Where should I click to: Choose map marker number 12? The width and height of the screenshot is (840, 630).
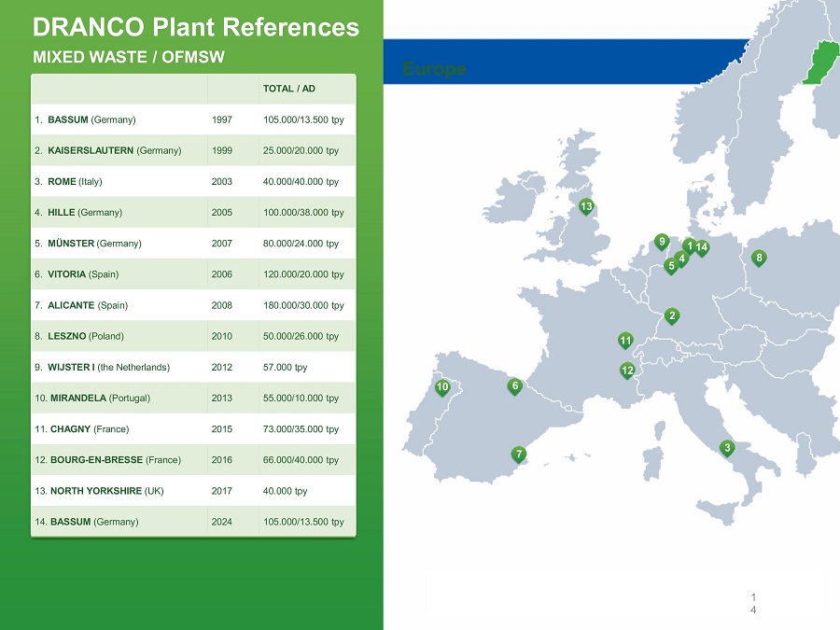[x=627, y=371]
